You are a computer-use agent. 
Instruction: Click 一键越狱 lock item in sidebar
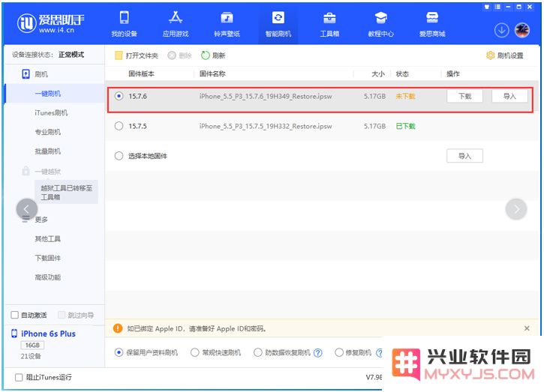41,171
